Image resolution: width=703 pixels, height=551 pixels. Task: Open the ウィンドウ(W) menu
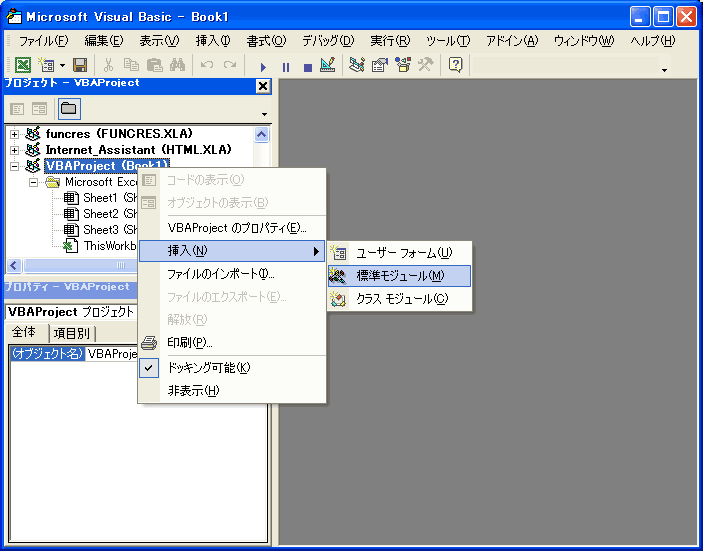point(584,41)
